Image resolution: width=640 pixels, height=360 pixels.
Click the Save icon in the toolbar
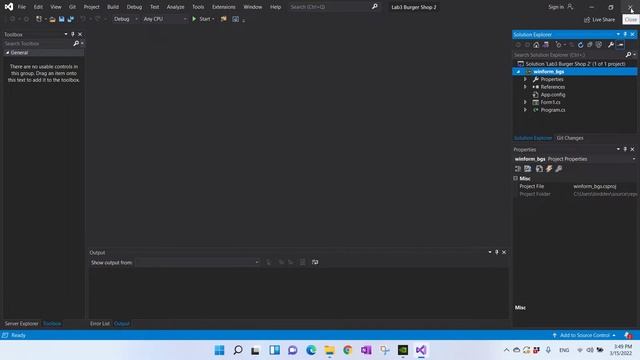click(62, 19)
